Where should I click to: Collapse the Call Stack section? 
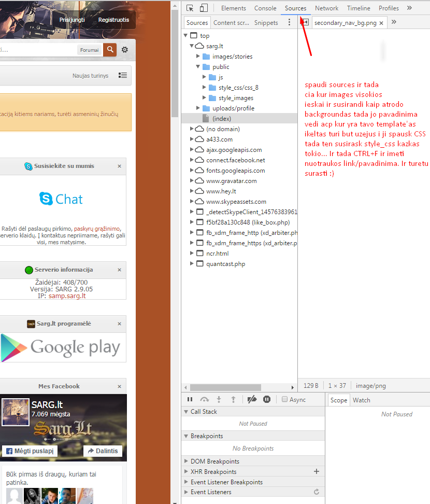(x=187, y=412)
